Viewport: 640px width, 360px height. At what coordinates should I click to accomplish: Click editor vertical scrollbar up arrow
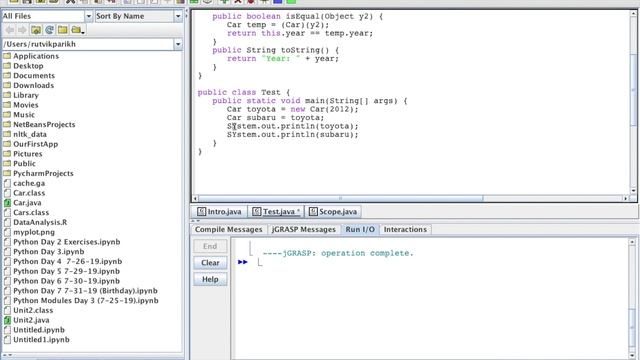(633, 13)
